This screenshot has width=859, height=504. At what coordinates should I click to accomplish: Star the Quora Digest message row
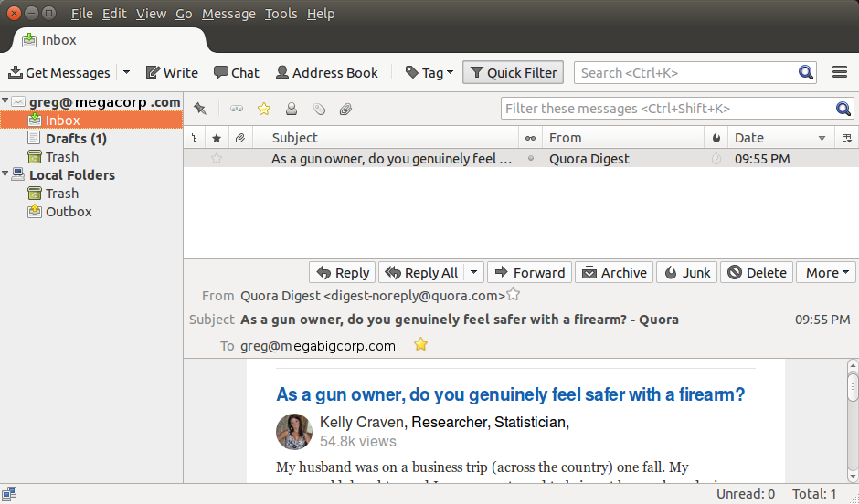(x=217, y=159)
